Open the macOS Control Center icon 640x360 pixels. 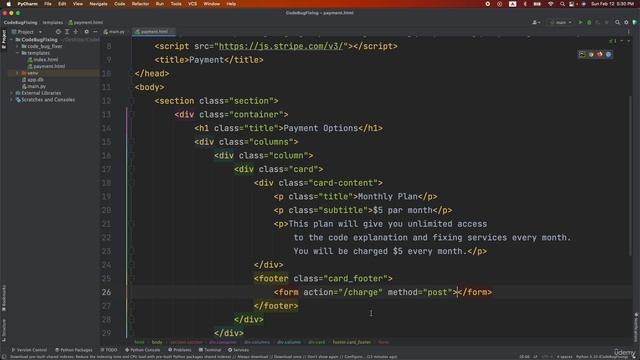click(x=572, y=4)
